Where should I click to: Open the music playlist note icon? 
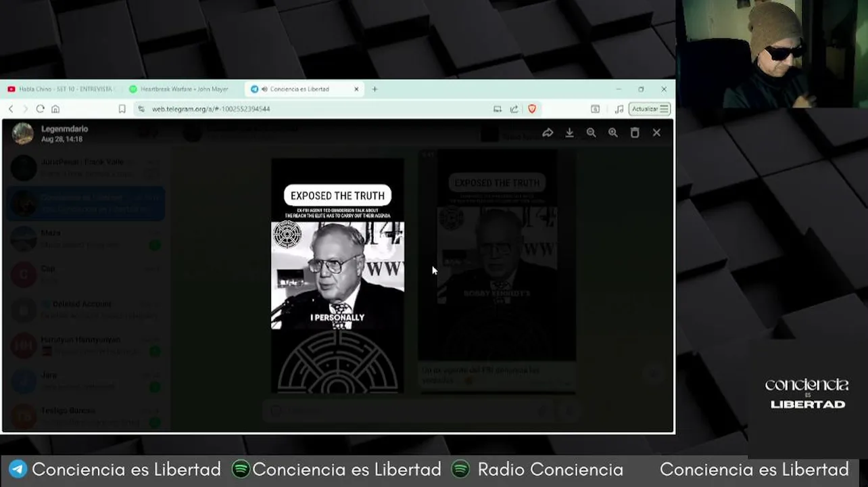coord(619,109)
